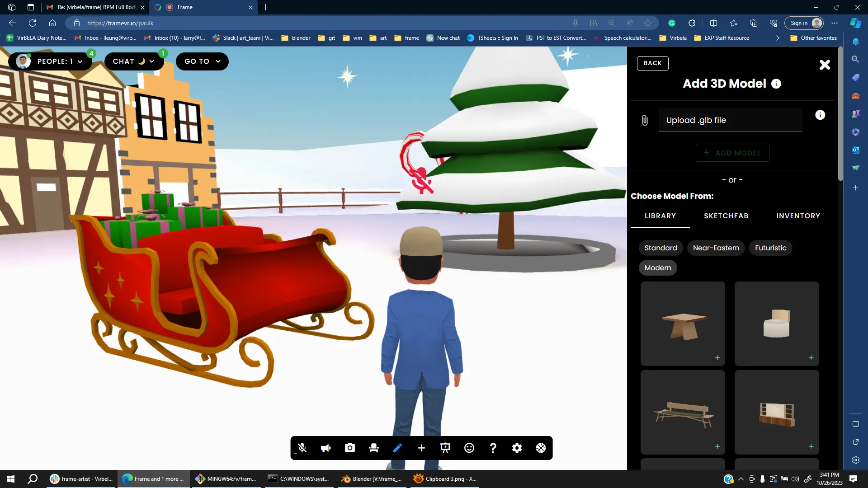Open Blender from the Windows taskbar
Screen dimensions: 868x488
372,479
